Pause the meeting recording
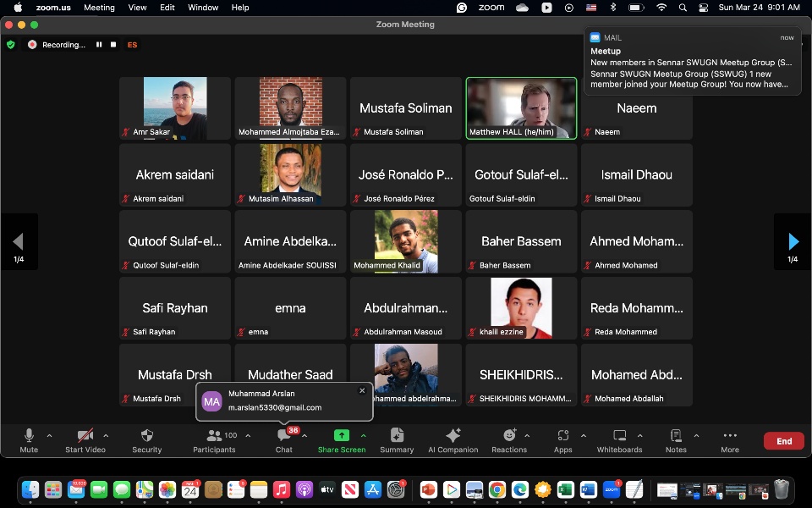 (x=99, y=45)
